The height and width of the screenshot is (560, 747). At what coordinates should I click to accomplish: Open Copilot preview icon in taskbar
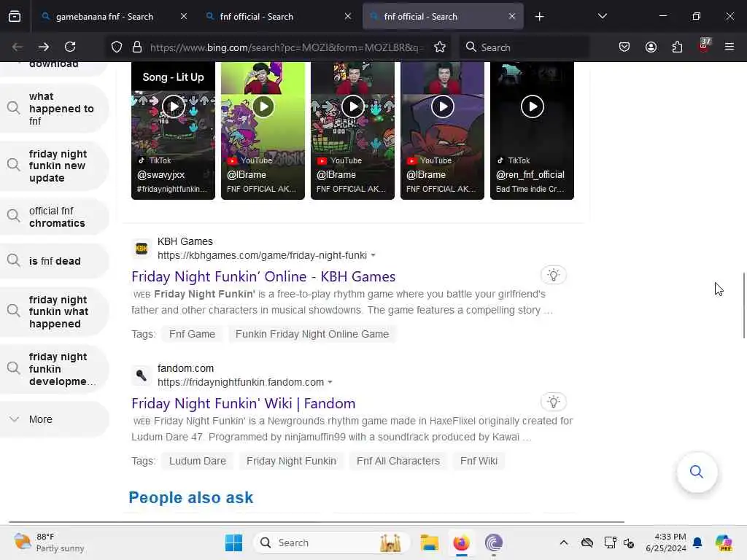(x=723, y=542)
